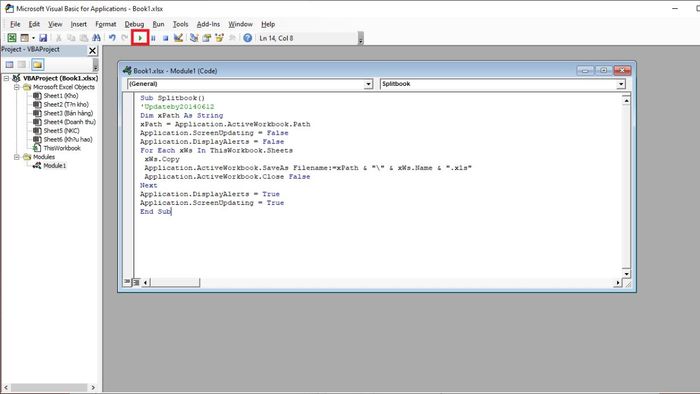Open the Insert object dropdown arrow

click(x=33, y=38)
